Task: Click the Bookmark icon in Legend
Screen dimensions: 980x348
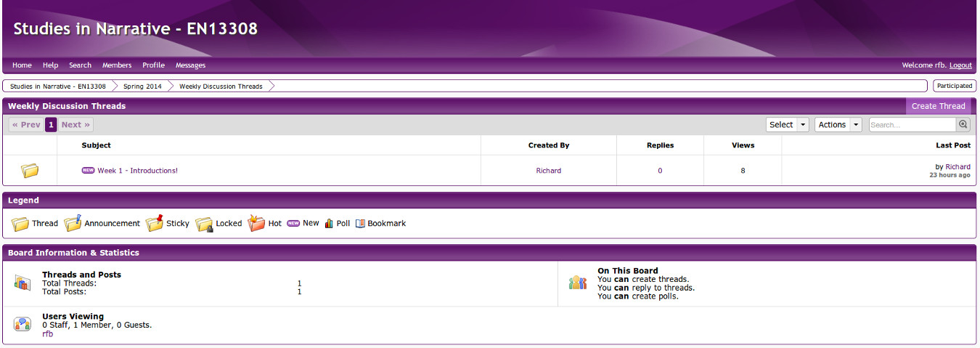Action: tap(360, 224)
